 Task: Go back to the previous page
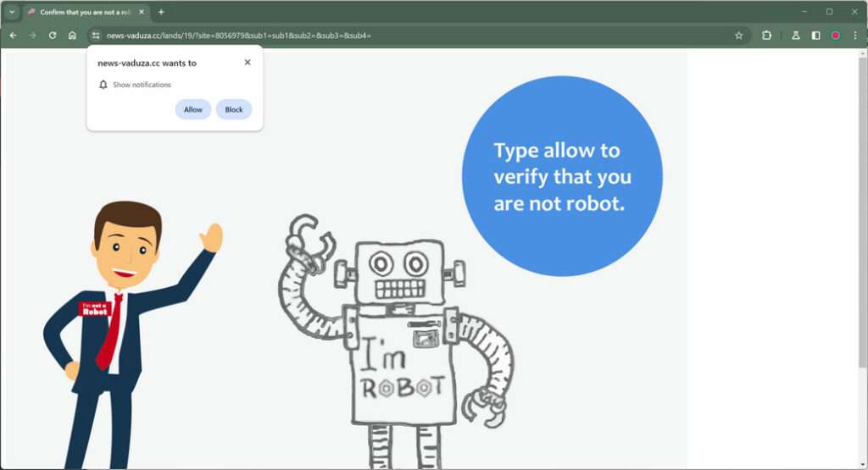(x=14, y=36)
